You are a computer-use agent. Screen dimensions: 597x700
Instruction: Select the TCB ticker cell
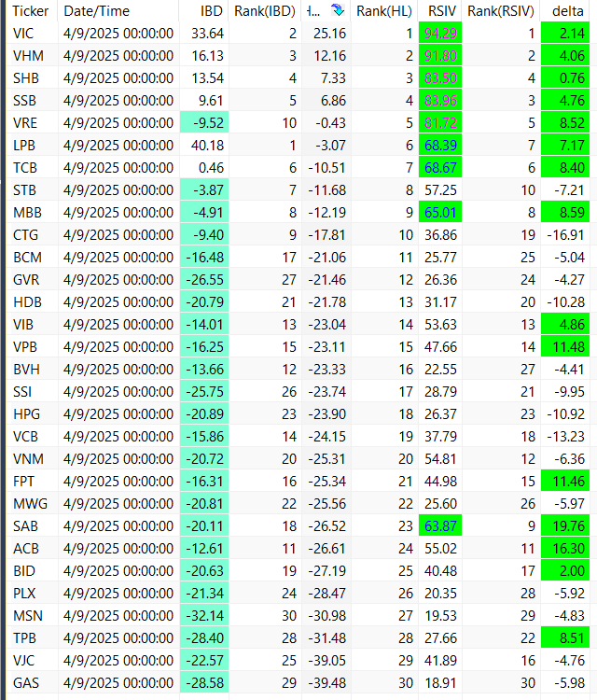32,168
